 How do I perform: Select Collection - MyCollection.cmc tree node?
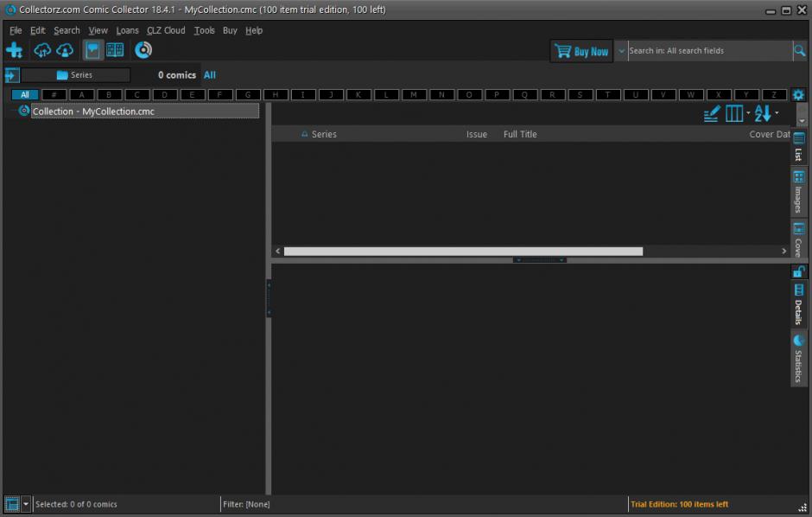[145, 112]
